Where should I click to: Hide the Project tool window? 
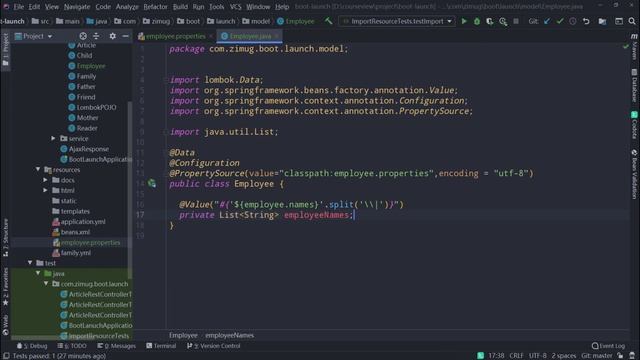click(x=125, y=36)
